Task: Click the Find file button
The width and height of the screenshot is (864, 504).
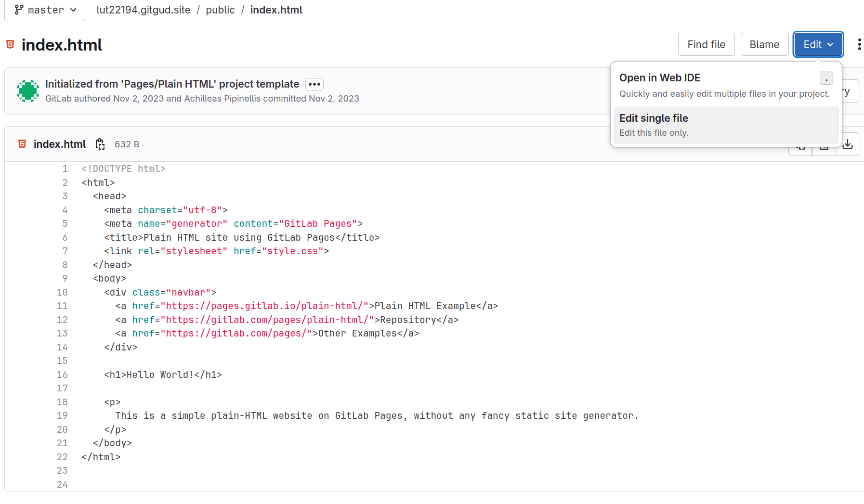Action: 706,45
